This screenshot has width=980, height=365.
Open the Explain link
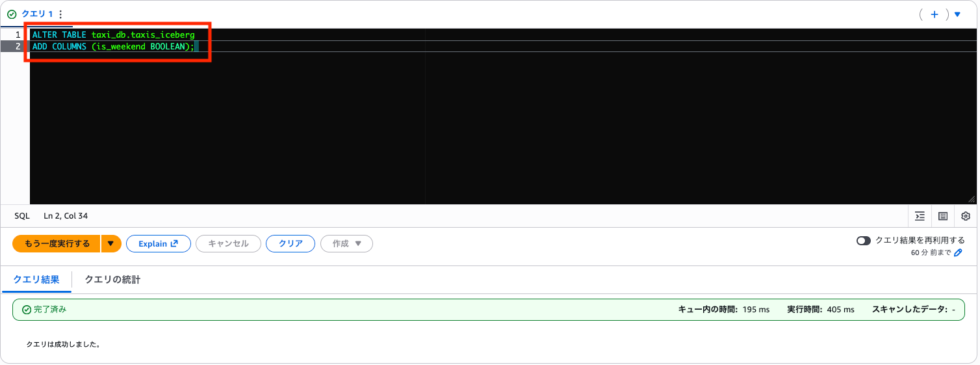click(x=159, y=244)
